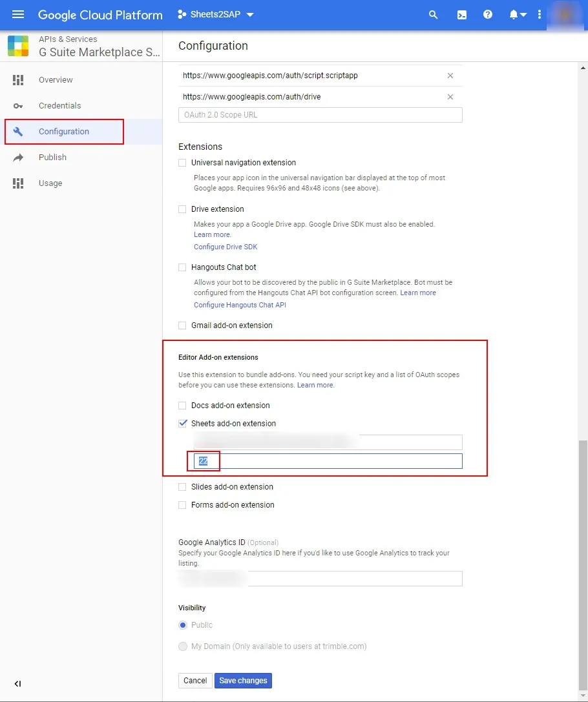Open Configure Drive SDK link
This screenshot has width=588, height=702.
(226, 247)
